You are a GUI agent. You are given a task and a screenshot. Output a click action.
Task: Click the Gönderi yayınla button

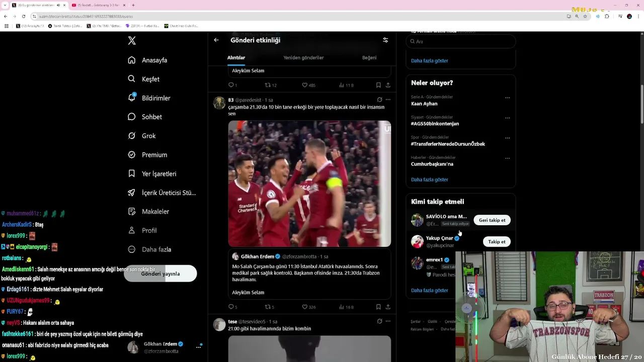click(160, 274)
